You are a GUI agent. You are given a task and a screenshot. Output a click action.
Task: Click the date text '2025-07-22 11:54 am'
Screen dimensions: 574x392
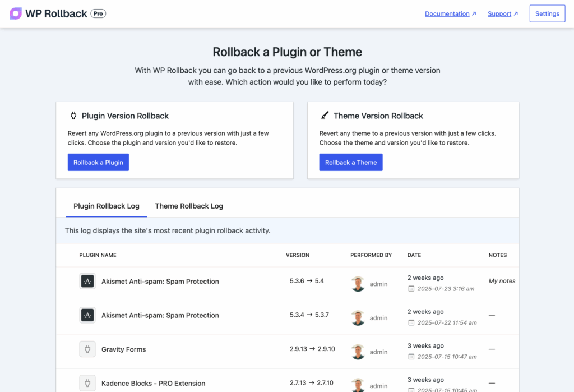pyautogui.click(x=447, y=323)
